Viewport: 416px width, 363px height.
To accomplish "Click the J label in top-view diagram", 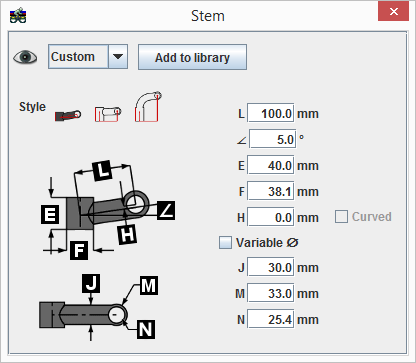I will (x=91, y=284).
